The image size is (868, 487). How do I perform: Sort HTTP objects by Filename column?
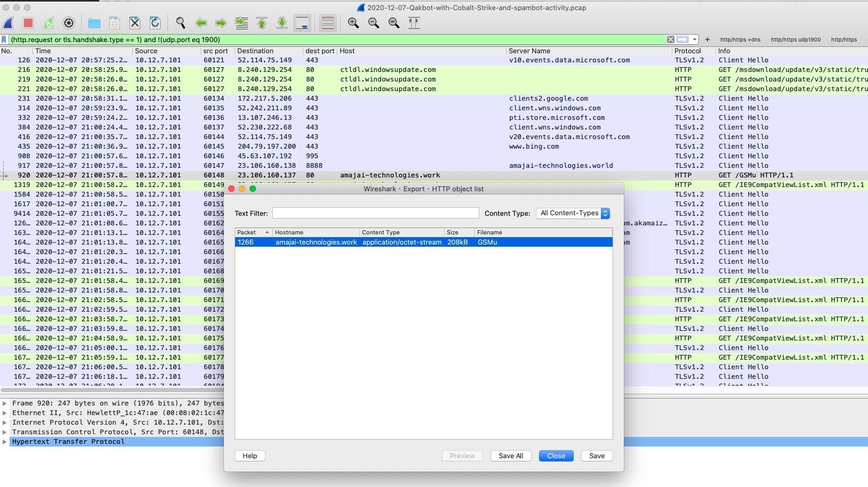click(543, 232)
